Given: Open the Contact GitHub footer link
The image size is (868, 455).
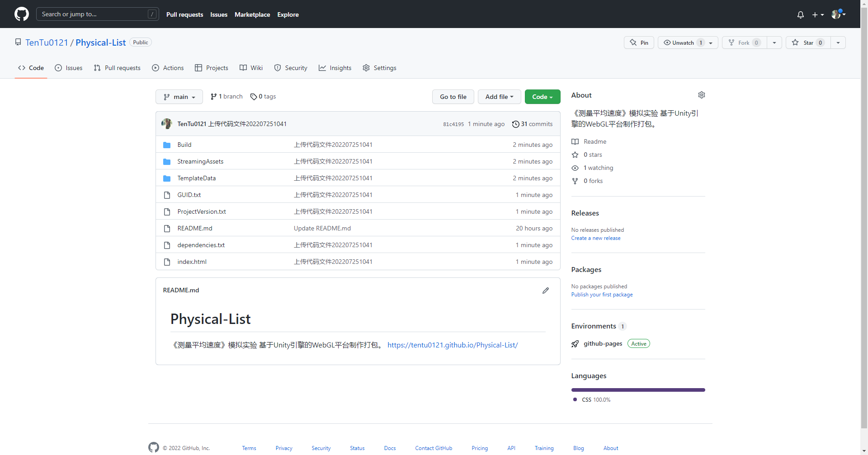Looking at the screenshot, I should [434, 448].
